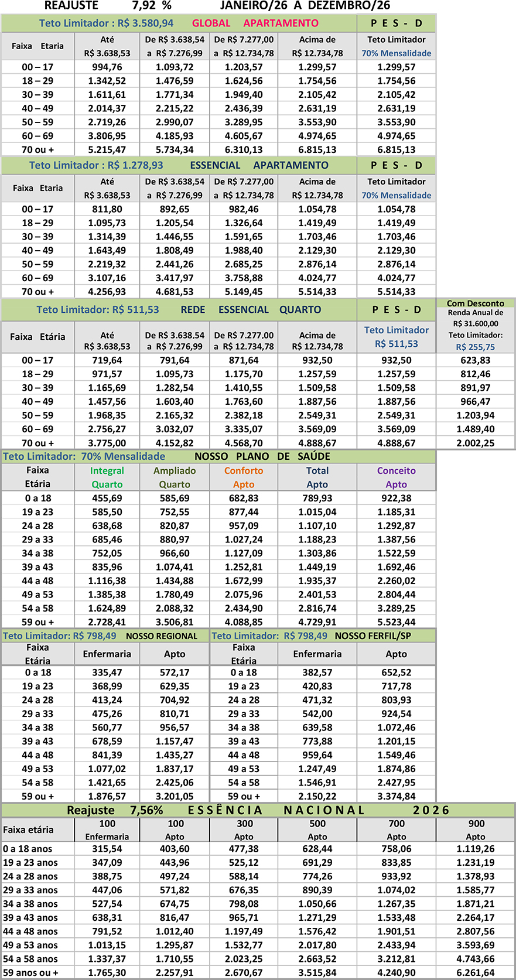Select cell value 6.261,64 in last row
The height and width of the screenshot is (980, 516).
click(476, 972)
